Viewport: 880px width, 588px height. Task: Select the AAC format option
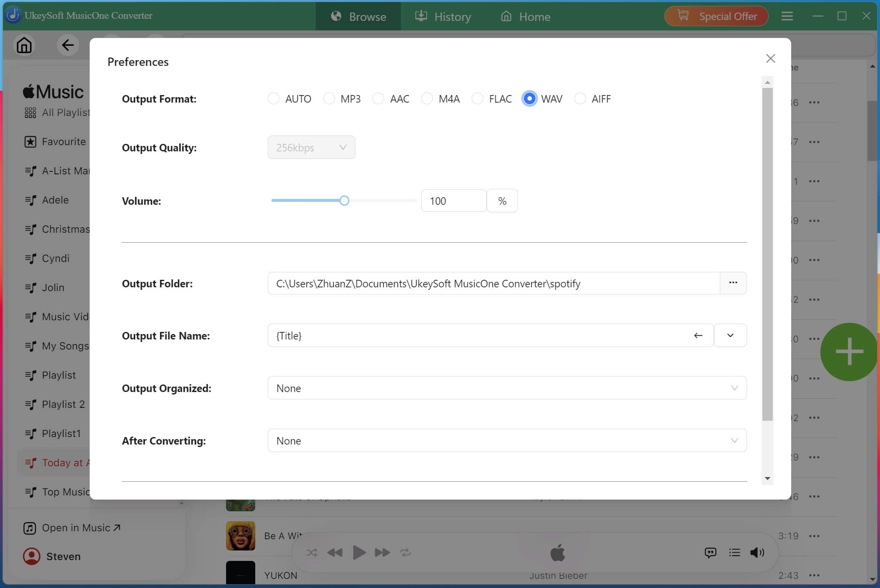tap(378, 99)
